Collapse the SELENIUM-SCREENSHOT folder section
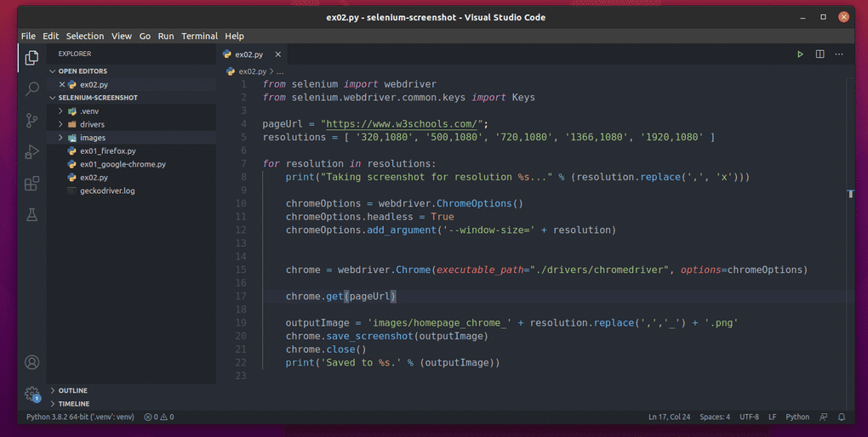The image size is (868, 437). [53, 98]
